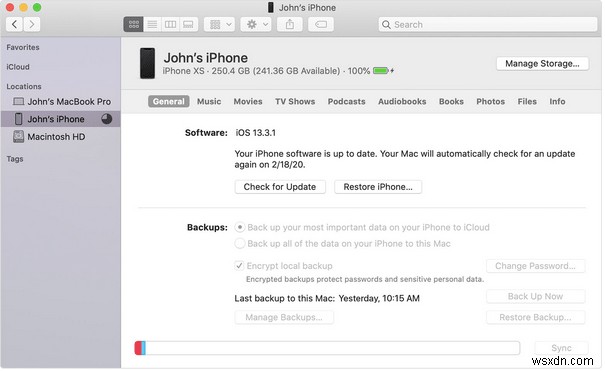Focus the Search field
605x371 pixels.
[488, 24]
